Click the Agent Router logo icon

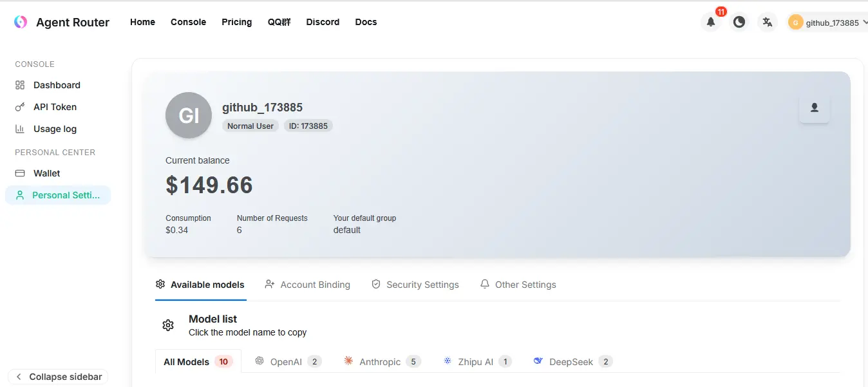coord(21,22)
